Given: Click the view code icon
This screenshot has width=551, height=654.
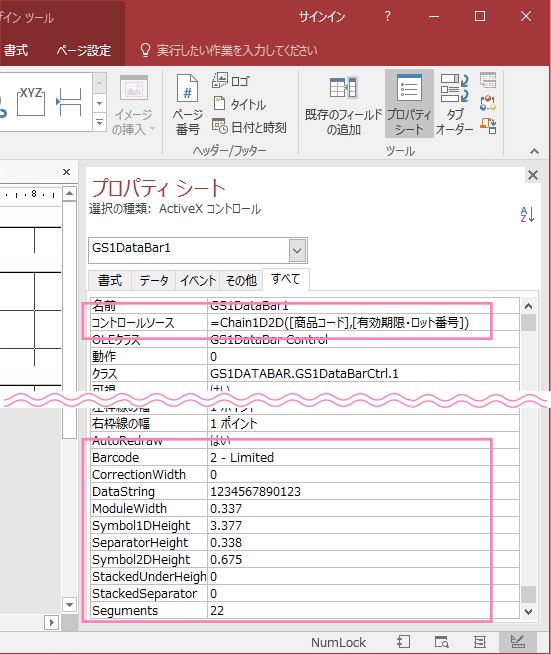Looking at the screenshot, I should (488, 103).
